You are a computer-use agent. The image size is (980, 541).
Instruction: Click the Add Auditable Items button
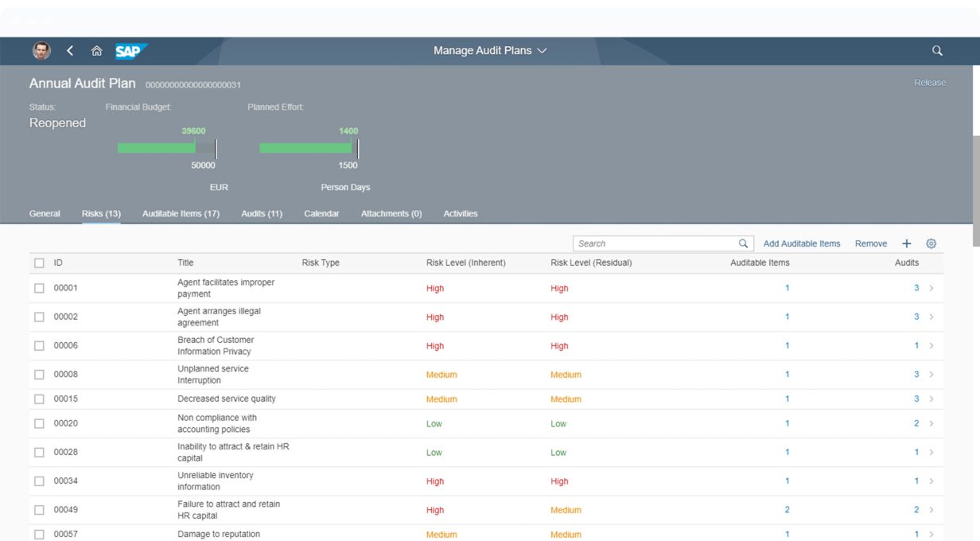point(801,243)
